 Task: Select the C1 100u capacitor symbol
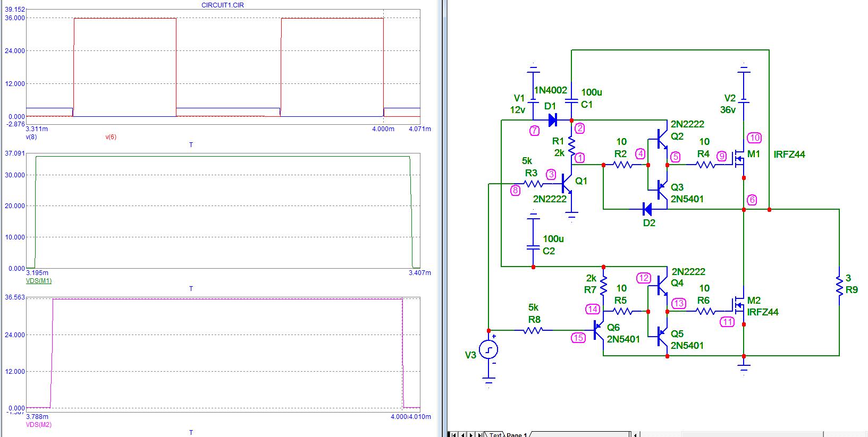click(571, 100)
